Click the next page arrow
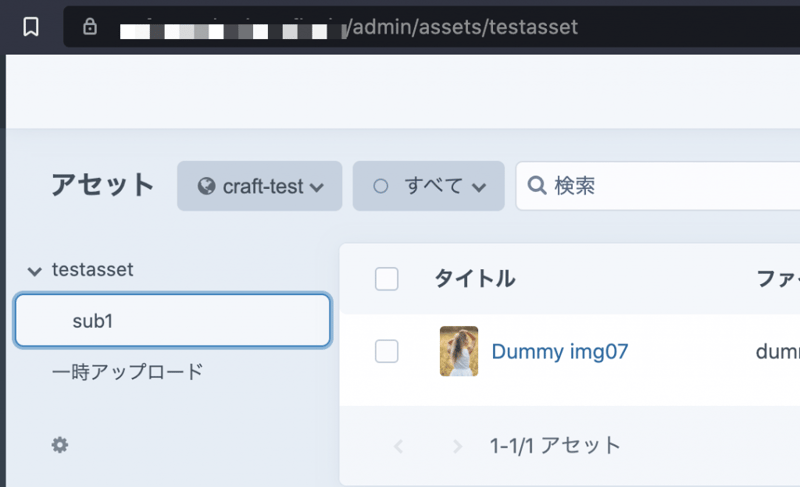The image size is (800, 487). 457,446
